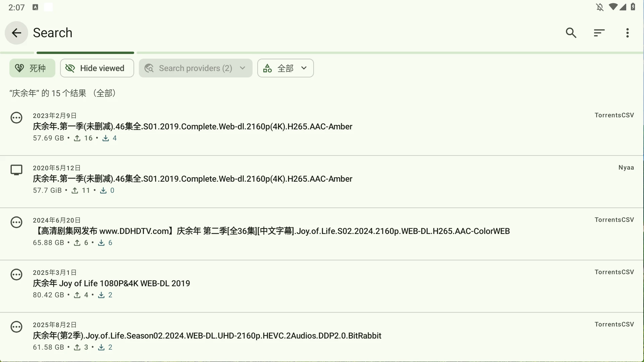Image resolution: width=644 pixels, height=362 pixels.
Task: Select the highlighted second tab indicator
Action: 85,53
